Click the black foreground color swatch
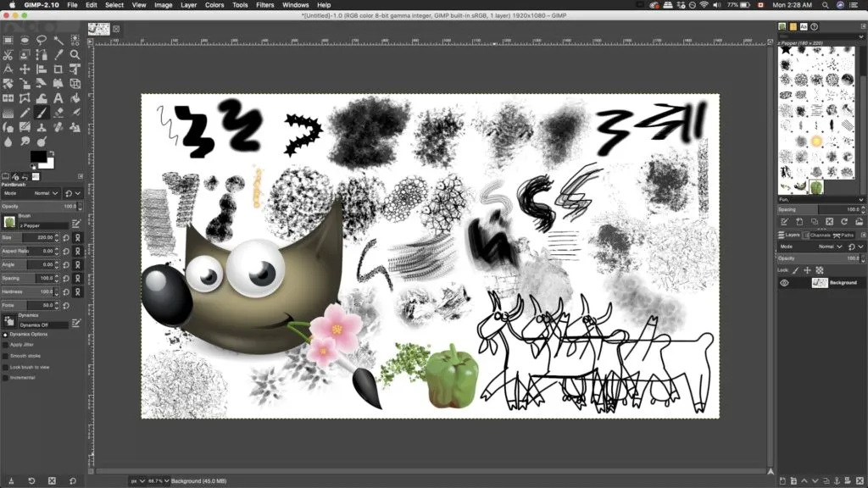 [x=38, y=157]
